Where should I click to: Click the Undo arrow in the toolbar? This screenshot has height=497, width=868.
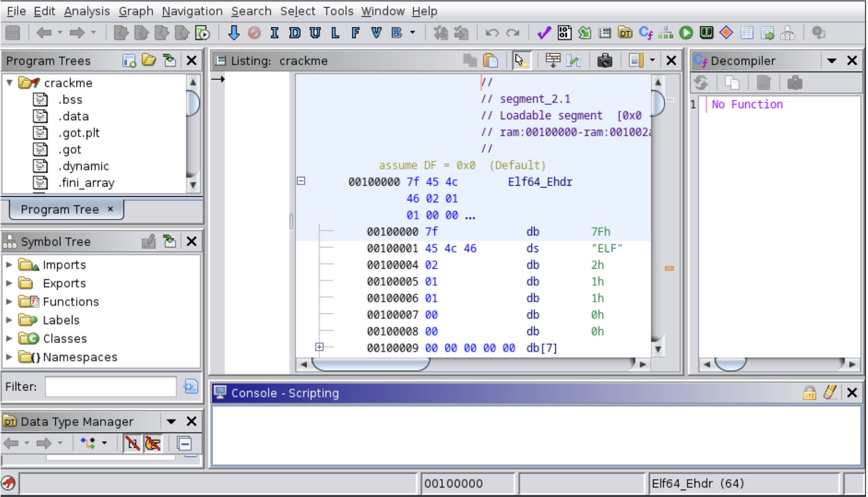[x=491, y=33]
